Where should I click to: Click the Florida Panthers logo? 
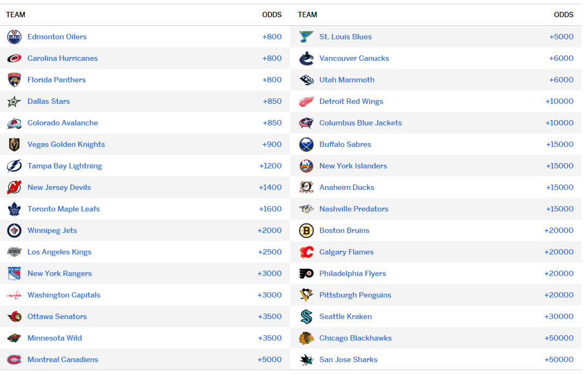click(14, 80)
